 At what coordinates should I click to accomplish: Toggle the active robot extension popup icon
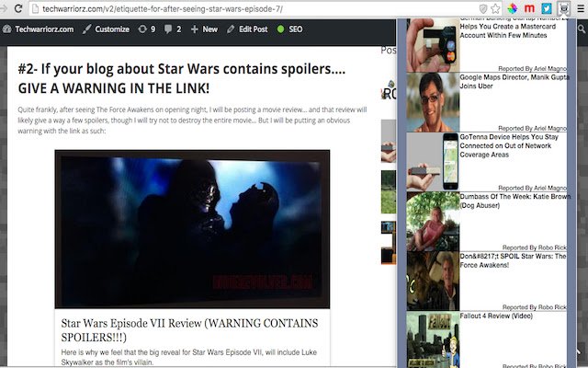564,8
